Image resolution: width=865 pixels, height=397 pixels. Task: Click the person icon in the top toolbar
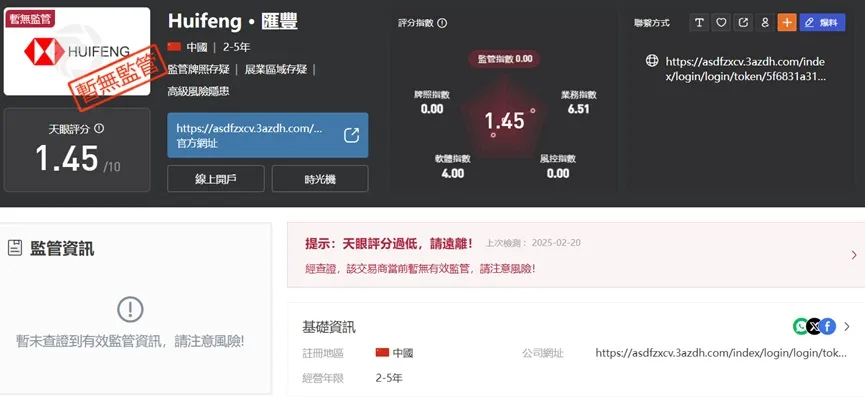point(765,23)
